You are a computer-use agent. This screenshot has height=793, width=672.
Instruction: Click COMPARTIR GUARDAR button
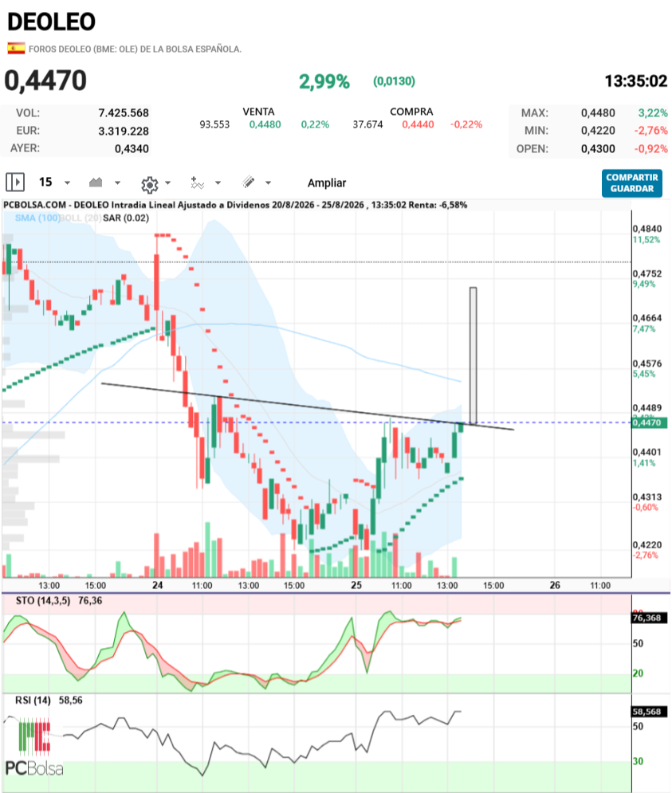(632, 183)
